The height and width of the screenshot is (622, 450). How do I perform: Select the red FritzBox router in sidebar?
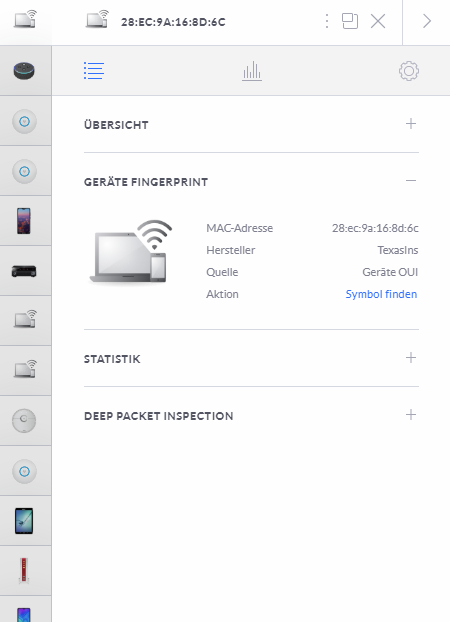[24, 571]
